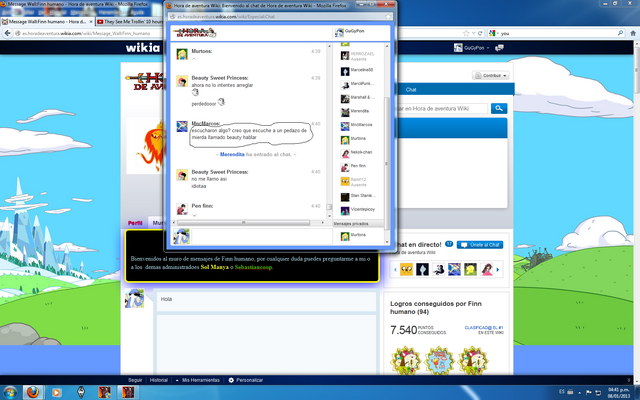640x400 pixels.
Task: Click the Hola message title field
Action: tap(266, 301)
